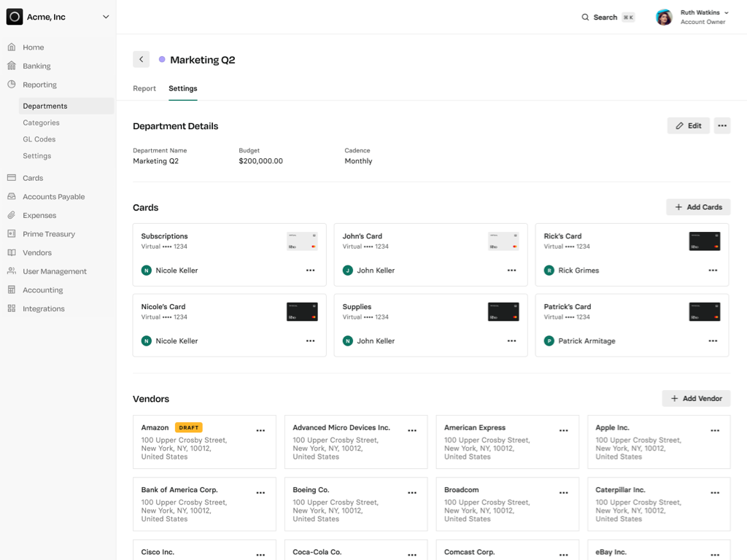747x560 pixels.
Task: Open options menu for Patrick's Card
Action: pyautogui.click(x=713, y=341)
